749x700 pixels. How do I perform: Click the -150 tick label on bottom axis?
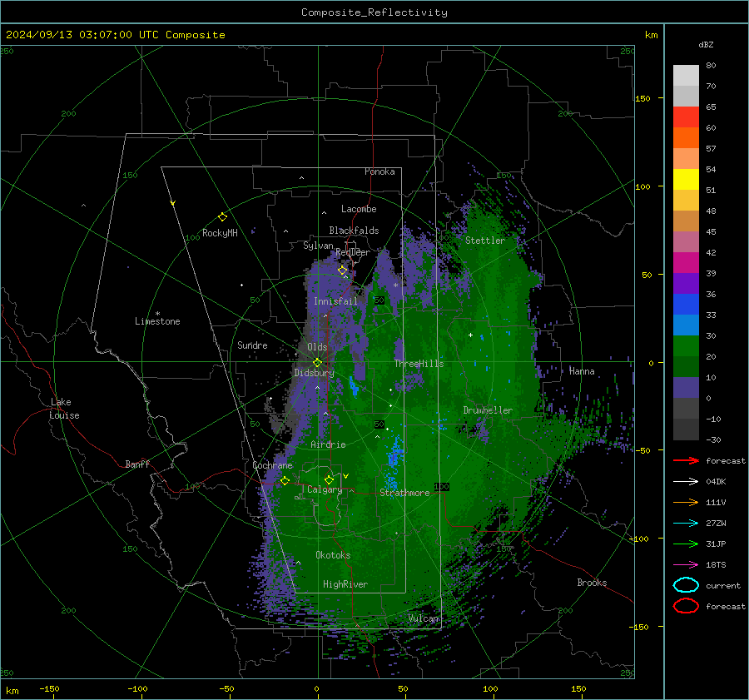(x=49, y=689)
